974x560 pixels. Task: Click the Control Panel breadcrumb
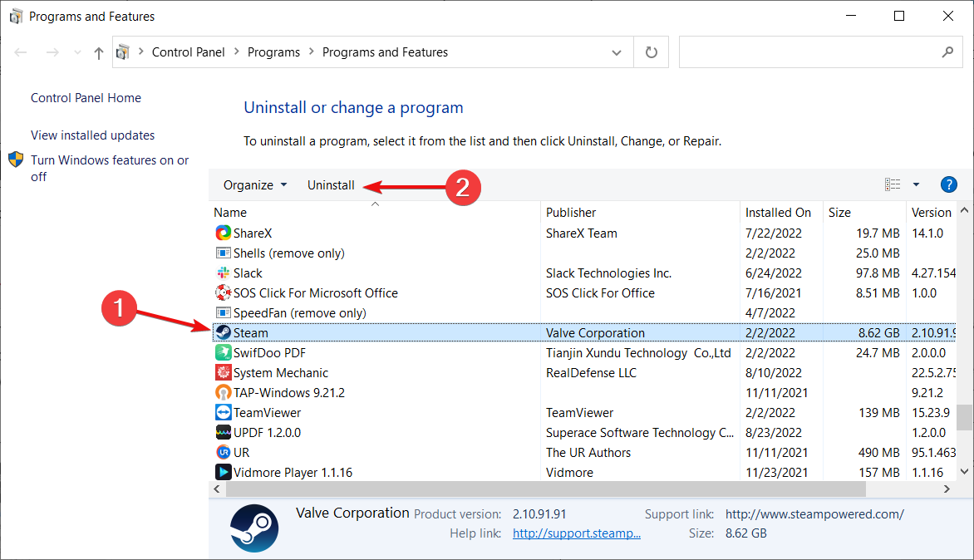188,52
